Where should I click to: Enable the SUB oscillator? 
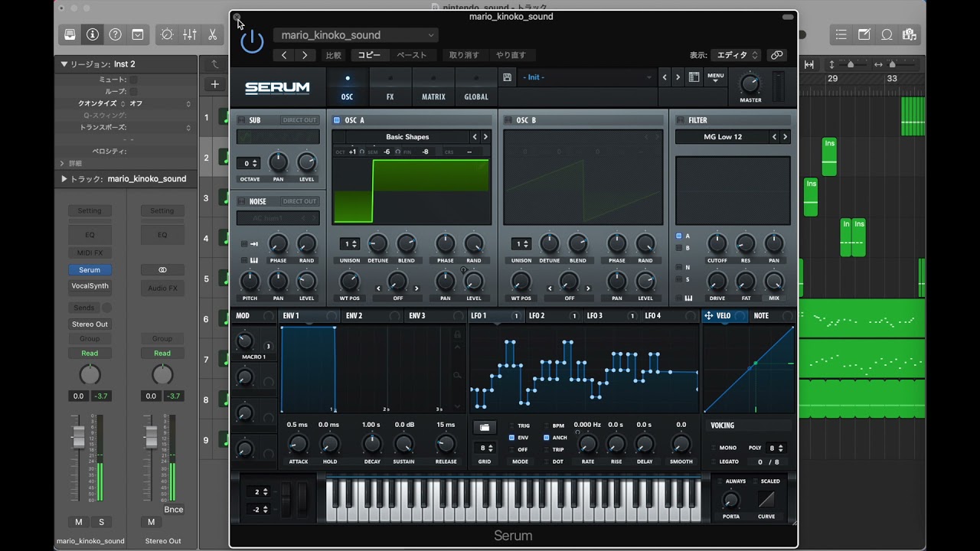(x=241, y=120)
